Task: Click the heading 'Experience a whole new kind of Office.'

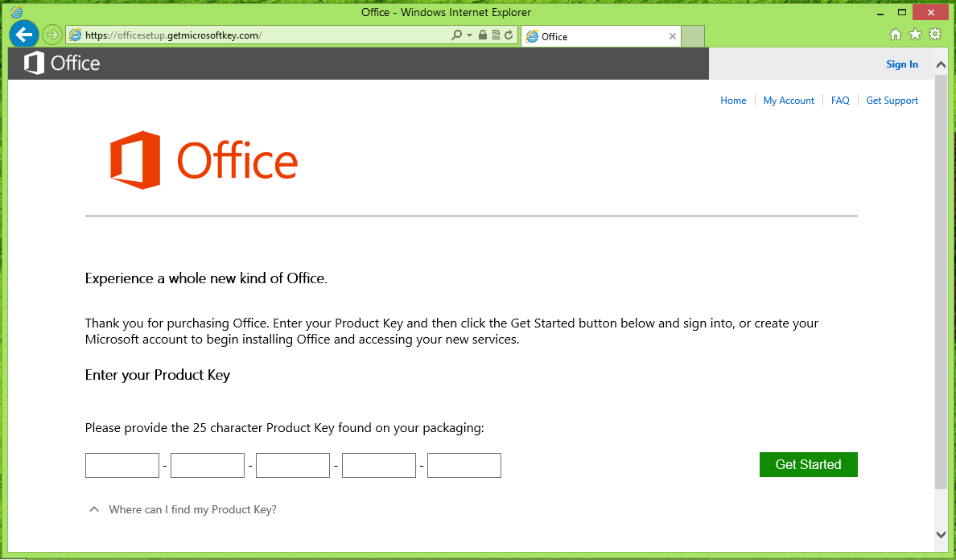Action: [206, 278]
